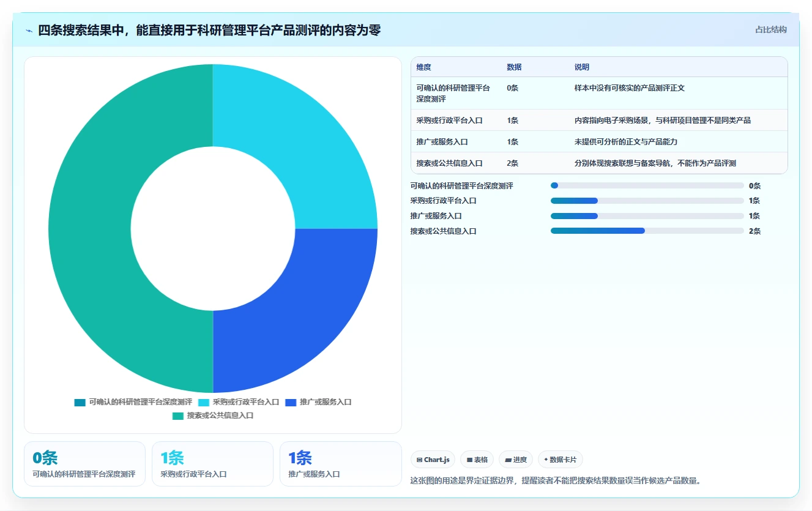Click the 2条 value after the progress bar
Image resolution: width=812 pixels, height=511 pixels.
pyautogui.click(x=754, y=231)
